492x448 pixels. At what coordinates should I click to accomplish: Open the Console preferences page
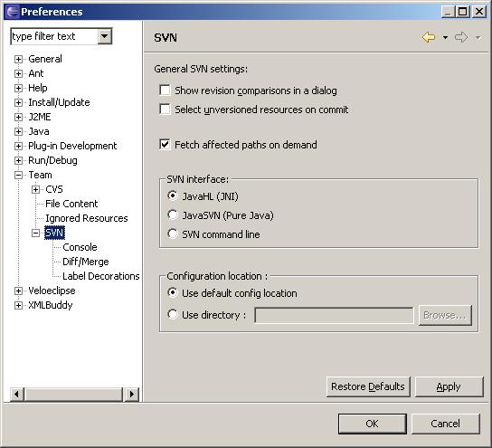[x=80, y=247]
